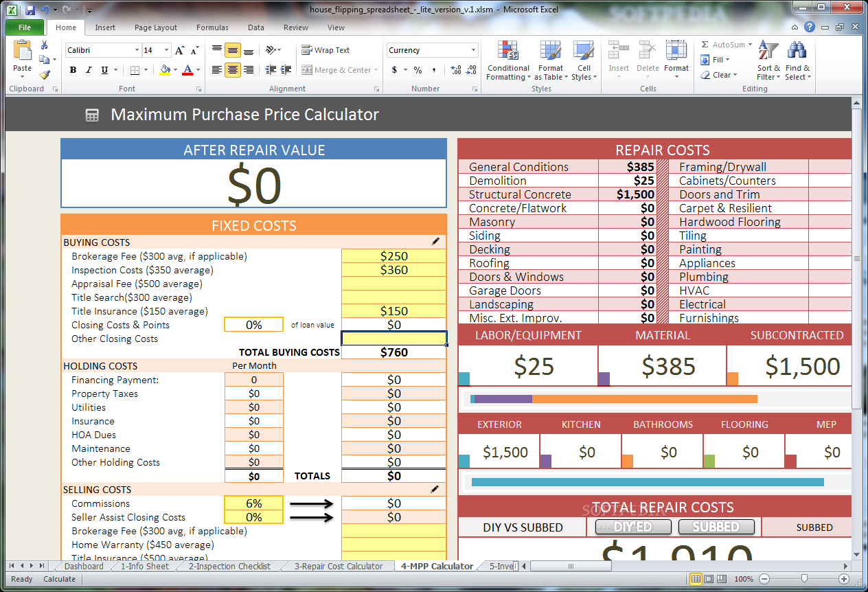Click the Increase Font Size icon
Viewport: 868px width, 592px height.
click(x=179, y=50)
